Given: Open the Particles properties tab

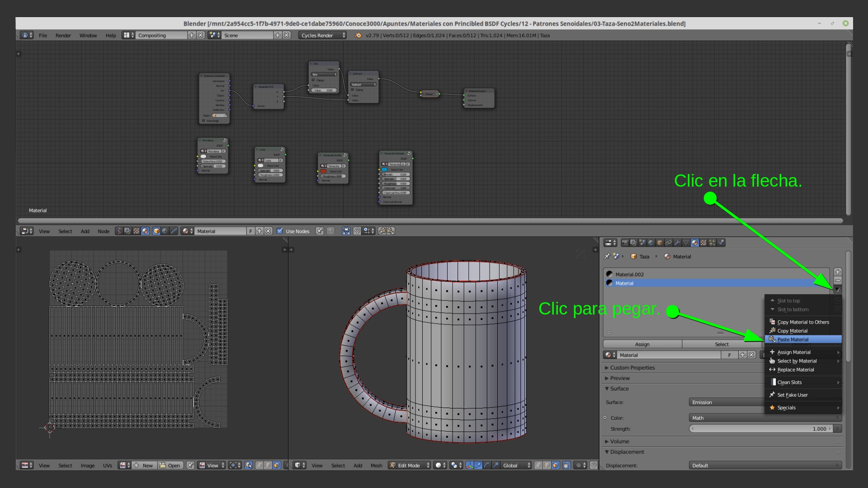Looking at the screenshot, I should pos(712,243).
